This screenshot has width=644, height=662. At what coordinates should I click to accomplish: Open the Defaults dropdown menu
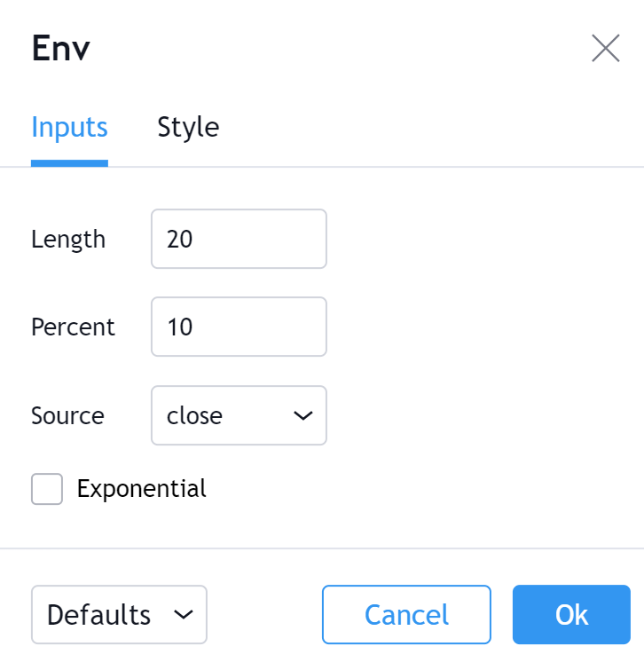pyautogui.click(x=119, y=614)
